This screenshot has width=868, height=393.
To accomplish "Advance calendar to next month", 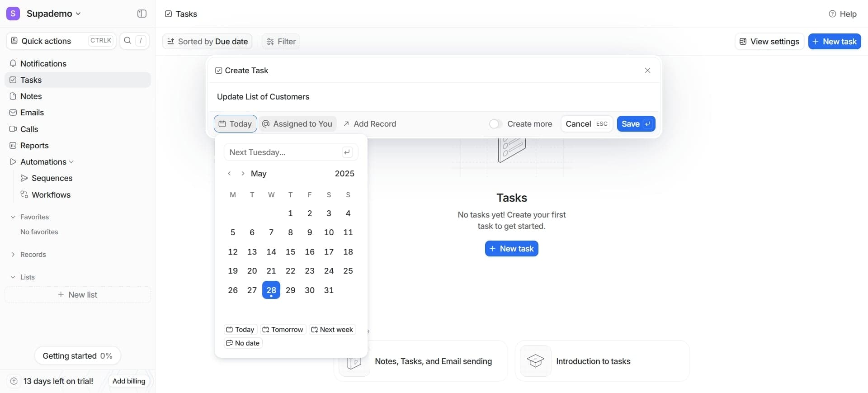I will pos(243,174).
